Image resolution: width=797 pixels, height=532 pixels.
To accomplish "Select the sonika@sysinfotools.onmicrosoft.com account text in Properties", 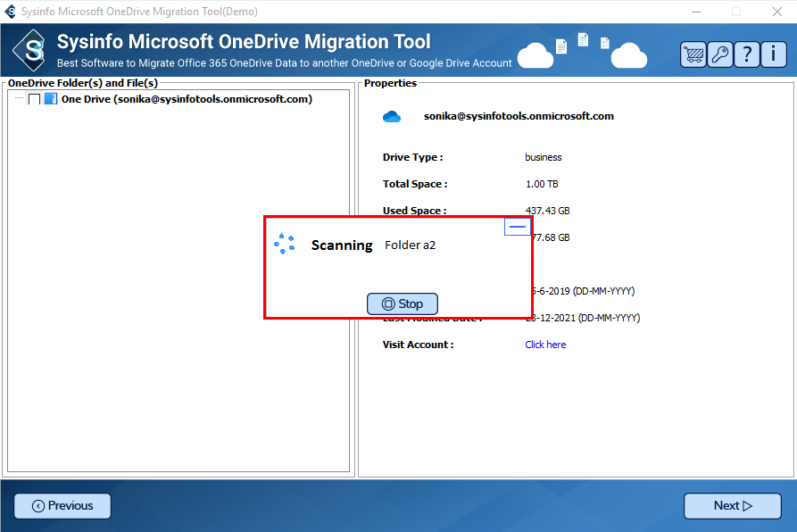I will (519, 116).
